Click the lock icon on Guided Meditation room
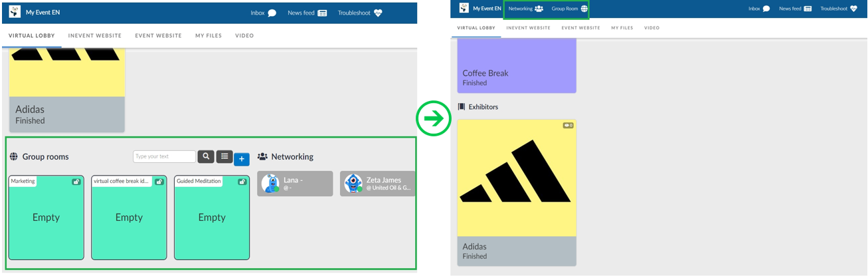This screenshot has width=868, height=278. pos(242,182)
